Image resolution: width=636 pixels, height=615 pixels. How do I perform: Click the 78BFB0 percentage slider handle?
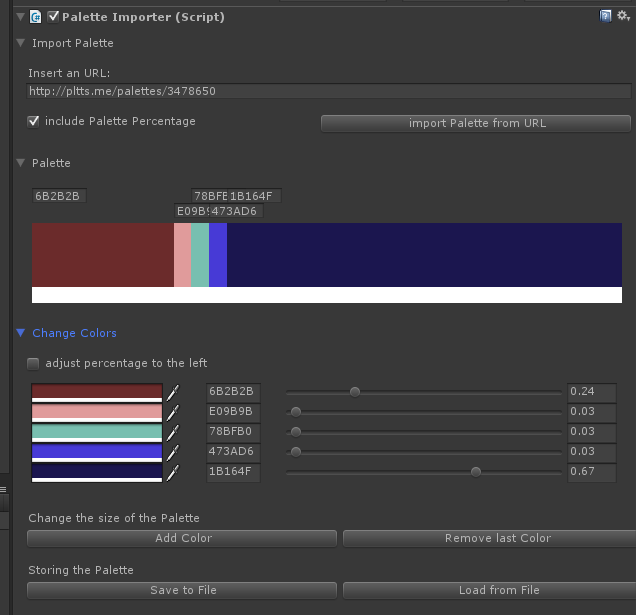(x=296, y=432)
